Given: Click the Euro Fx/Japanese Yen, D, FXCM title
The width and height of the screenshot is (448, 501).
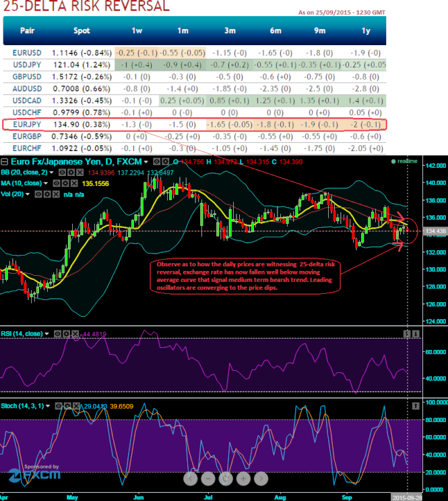Looking at the screenshot, I should coord(76,162).
